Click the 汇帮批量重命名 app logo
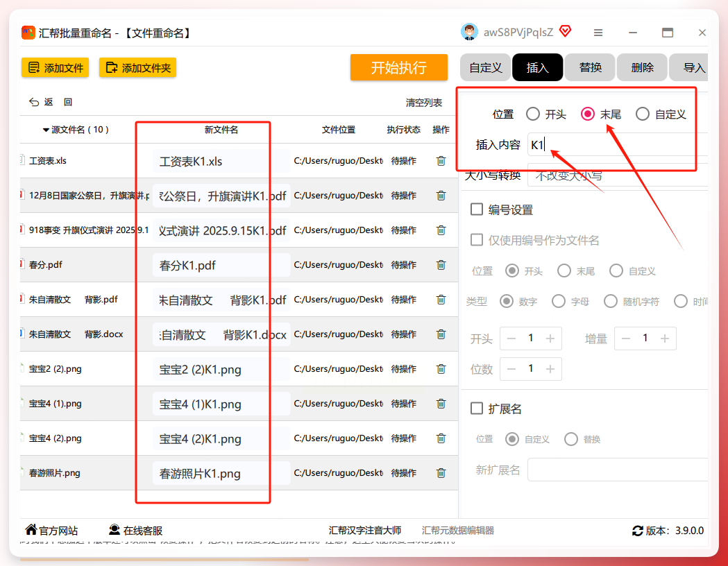 (x=28, y=33)
